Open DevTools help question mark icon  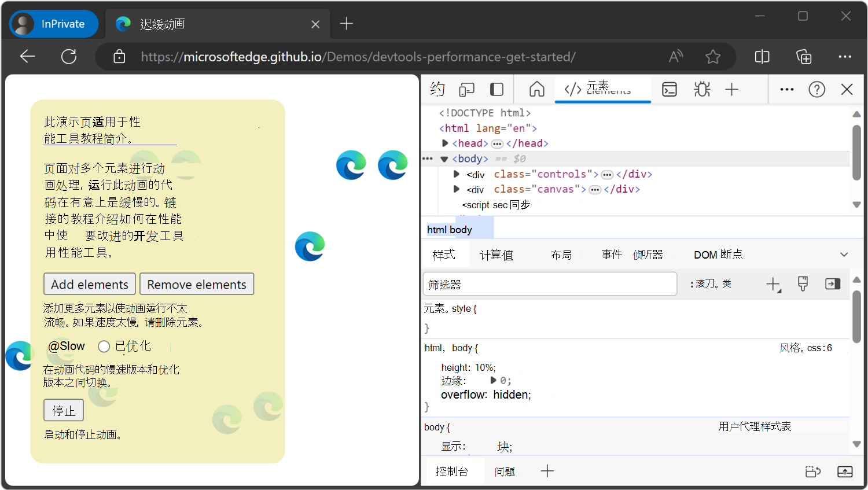[x=817, y=89]
